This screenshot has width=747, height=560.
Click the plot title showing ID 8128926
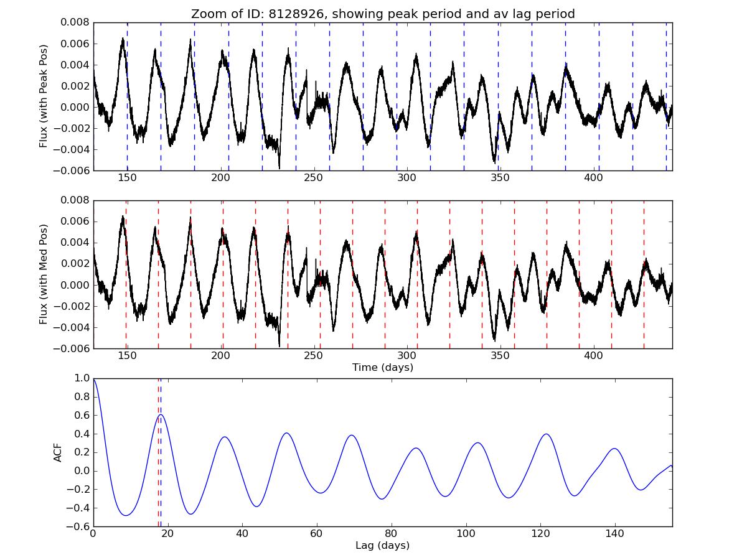[382, 14]
